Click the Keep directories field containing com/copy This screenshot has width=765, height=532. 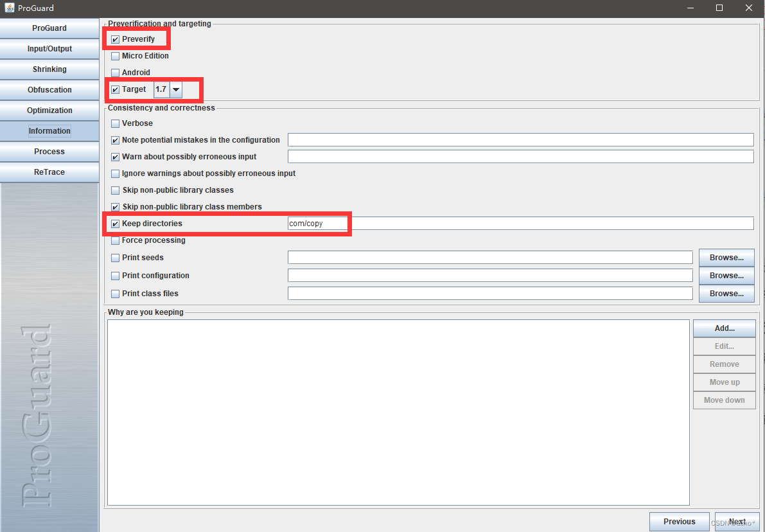point(520,224)
